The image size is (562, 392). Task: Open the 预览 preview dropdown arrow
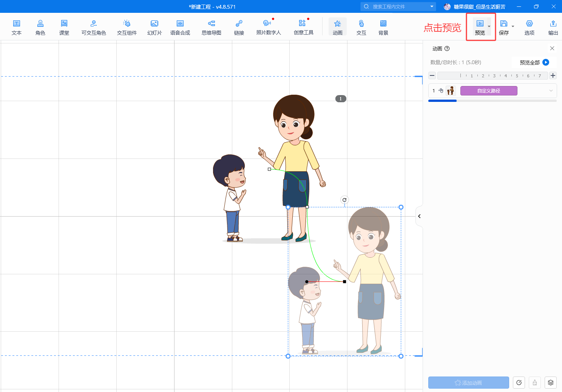pyautogui.click(x=489, y=26)
